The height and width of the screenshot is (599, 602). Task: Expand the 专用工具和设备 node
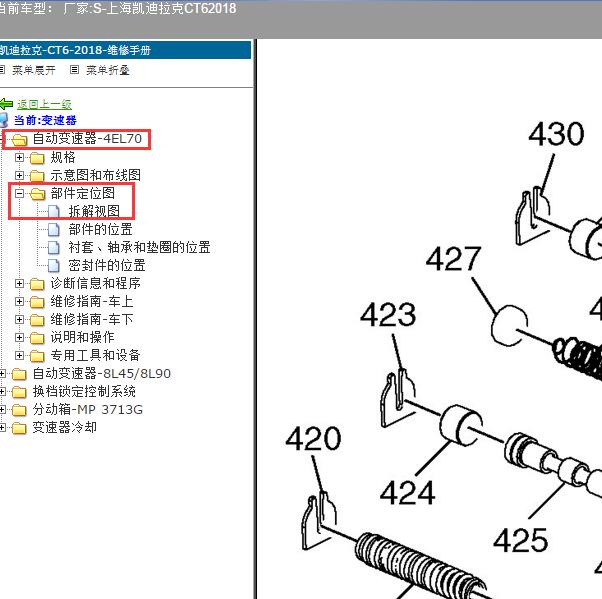(x=19, y=356)
